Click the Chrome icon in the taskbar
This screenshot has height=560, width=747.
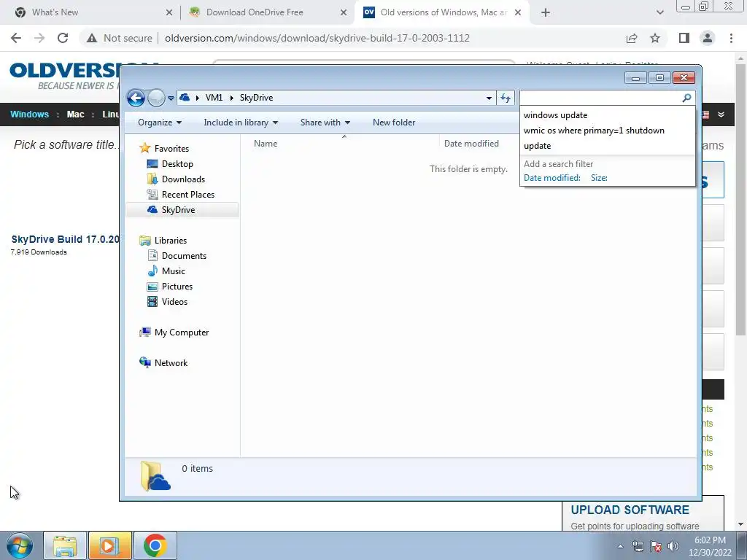[155, 545]
